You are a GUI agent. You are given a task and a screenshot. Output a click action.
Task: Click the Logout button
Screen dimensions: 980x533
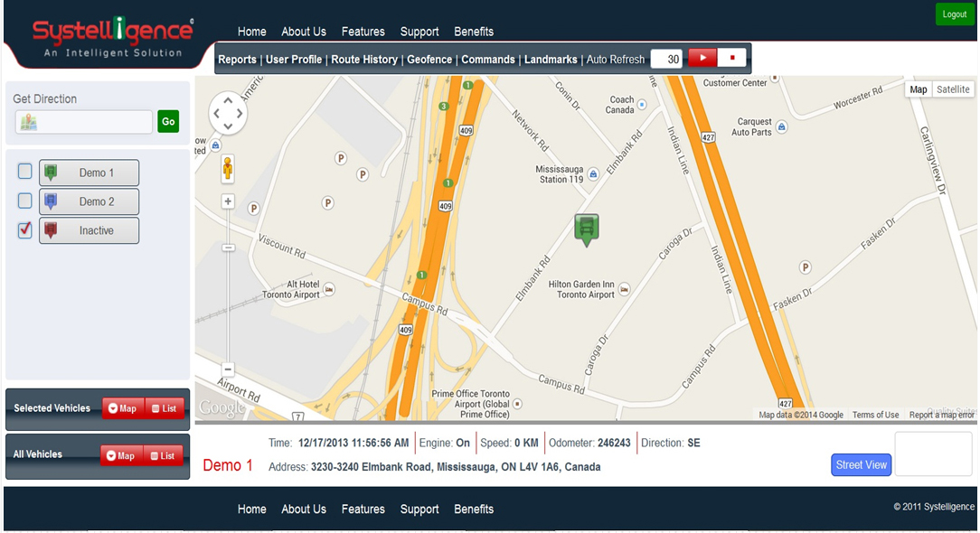pyautogui.click(x=955, y=14)
